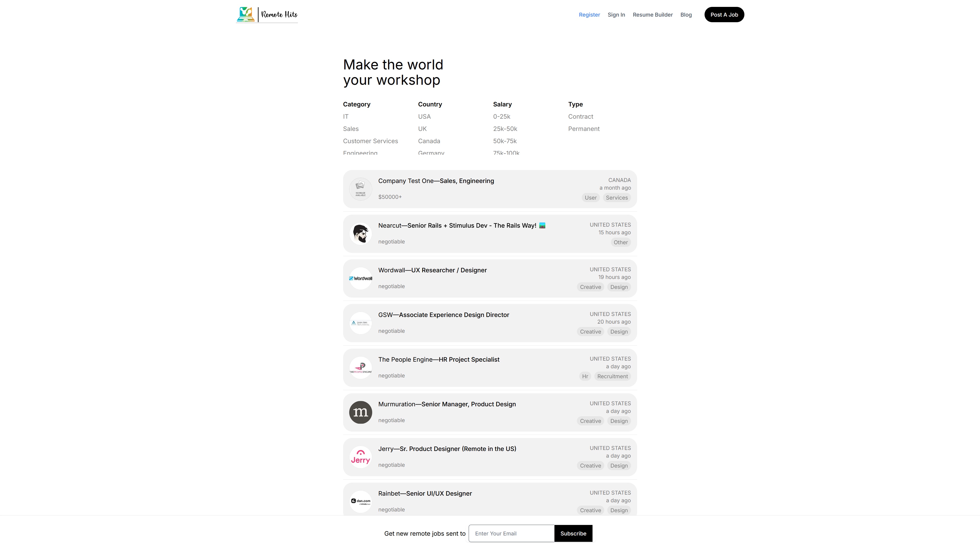Choose Permanent job type filter
Screen dimensions: 980x551
(x=584, y=129)
